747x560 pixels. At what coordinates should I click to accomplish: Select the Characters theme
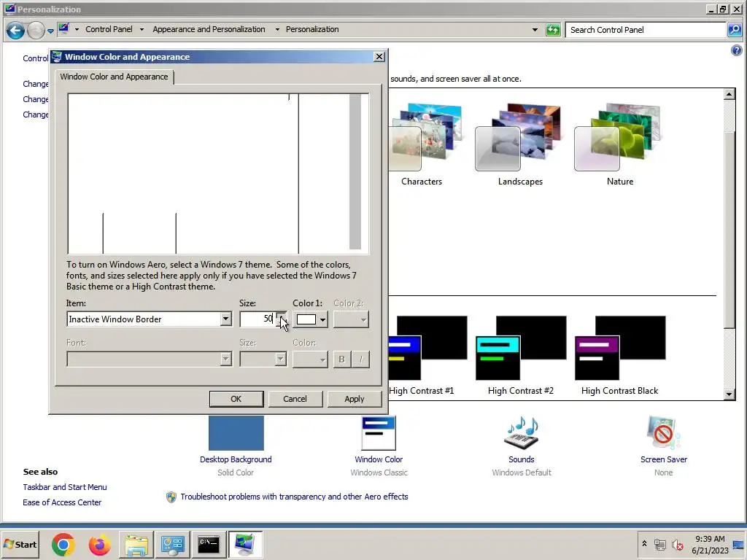[x=425, y=144]
